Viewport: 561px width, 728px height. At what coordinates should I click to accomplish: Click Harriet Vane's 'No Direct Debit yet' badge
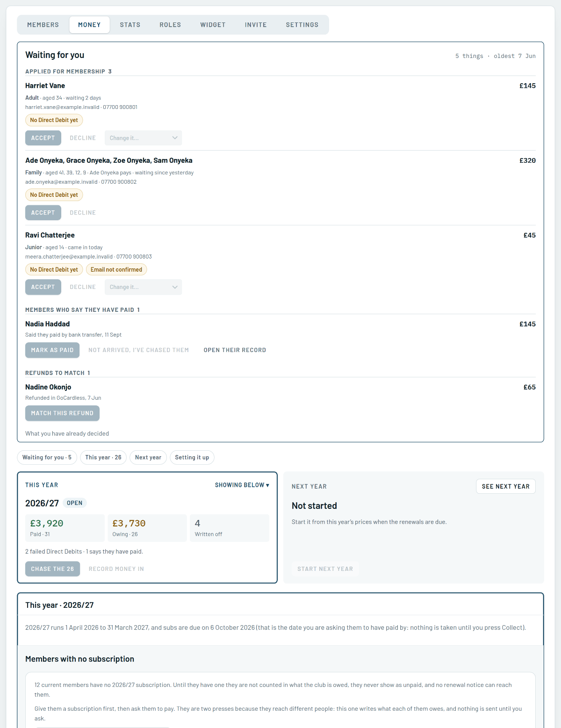(x=54, y=120)
